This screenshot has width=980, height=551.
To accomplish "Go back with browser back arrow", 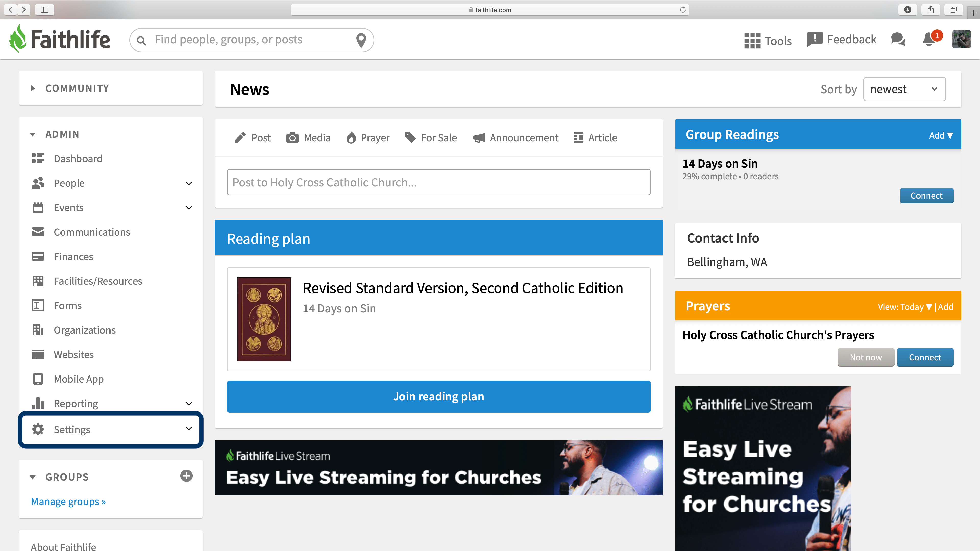I will pyautogui.click(x=11, y=9).
